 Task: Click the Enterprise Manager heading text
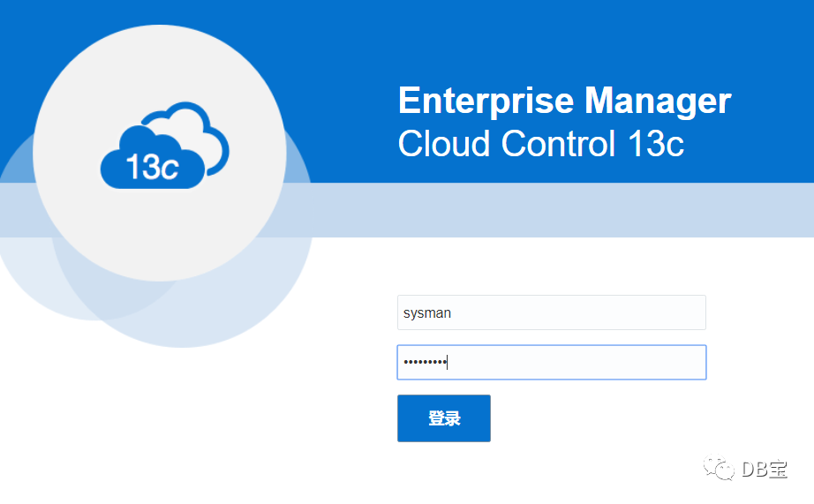[564, 101]
